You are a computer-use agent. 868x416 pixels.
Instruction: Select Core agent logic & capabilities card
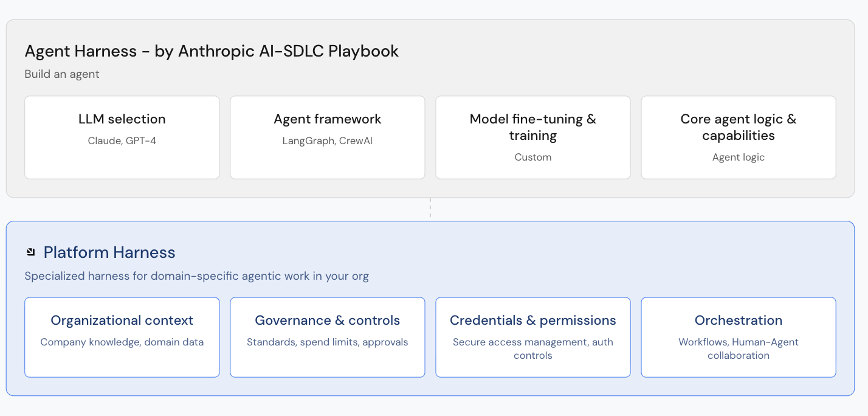(x=739, y=137)
